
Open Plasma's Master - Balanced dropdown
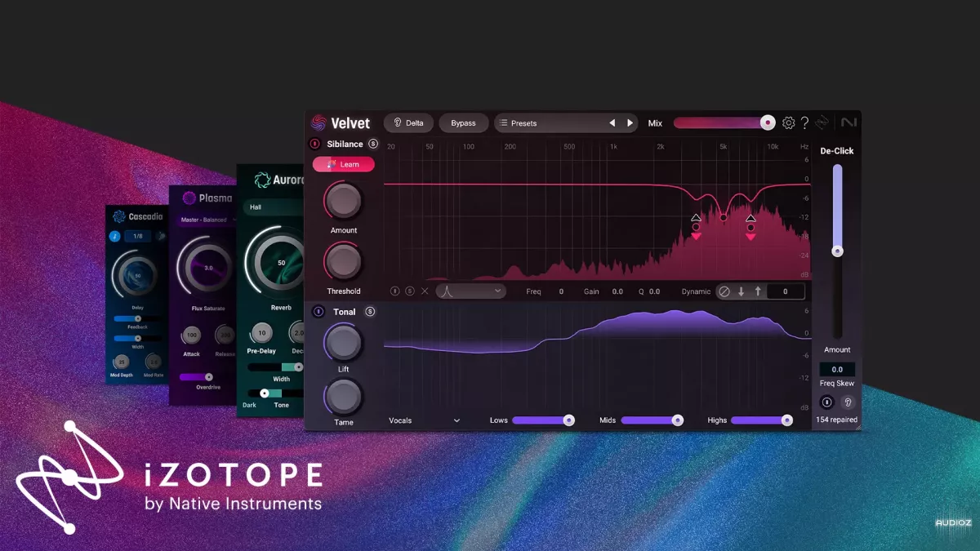[x=206, y=220]
